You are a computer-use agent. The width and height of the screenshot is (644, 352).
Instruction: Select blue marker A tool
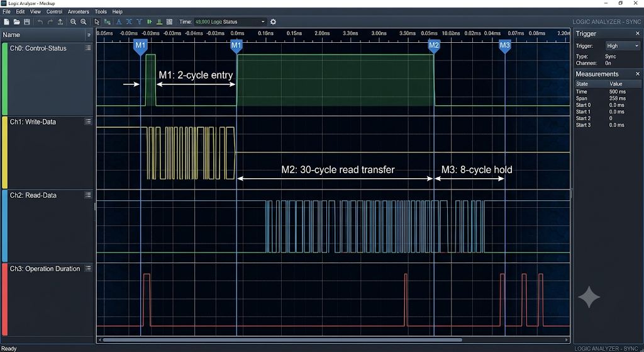(119, 22)
